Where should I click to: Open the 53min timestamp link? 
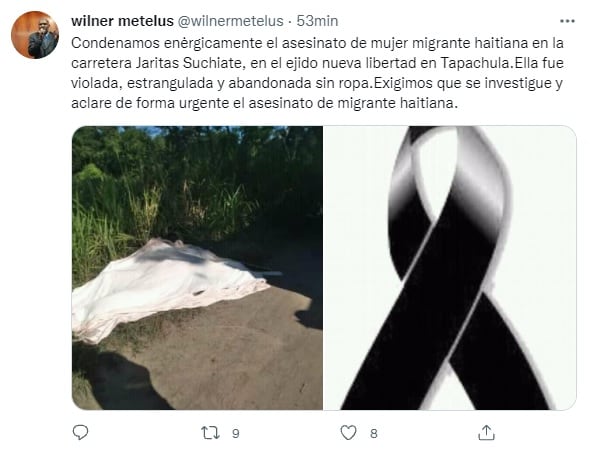(x=317, y=21)
